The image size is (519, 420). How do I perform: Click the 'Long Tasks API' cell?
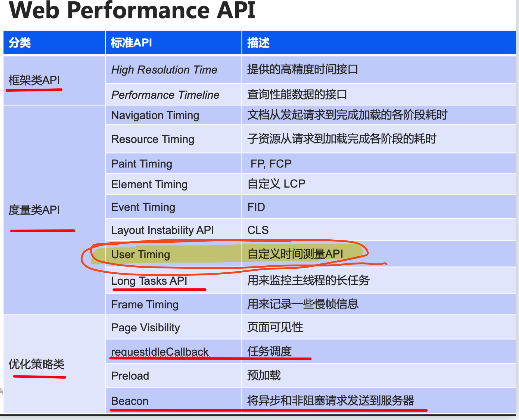click(x=174, y=280)
